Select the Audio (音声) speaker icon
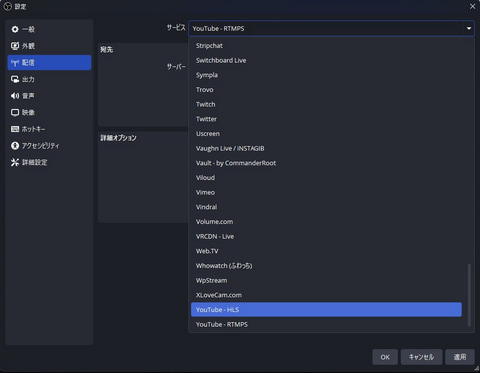 coord(15,96)
